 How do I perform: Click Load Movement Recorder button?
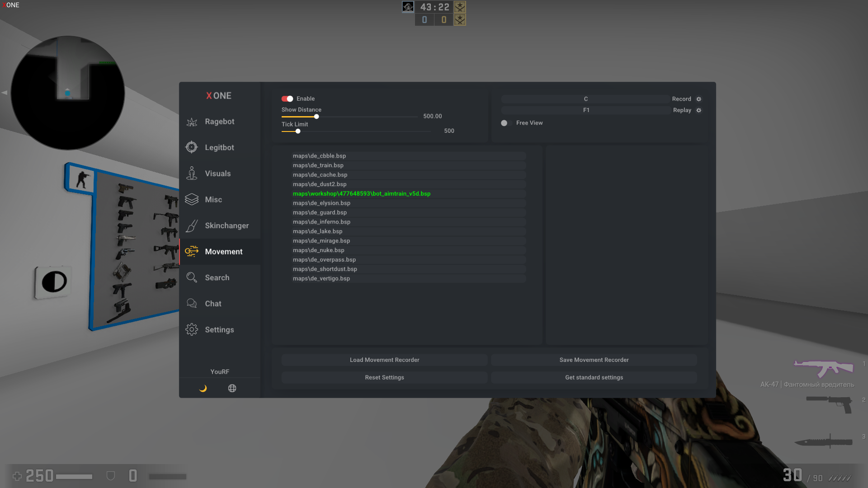(x=384, y=360)
